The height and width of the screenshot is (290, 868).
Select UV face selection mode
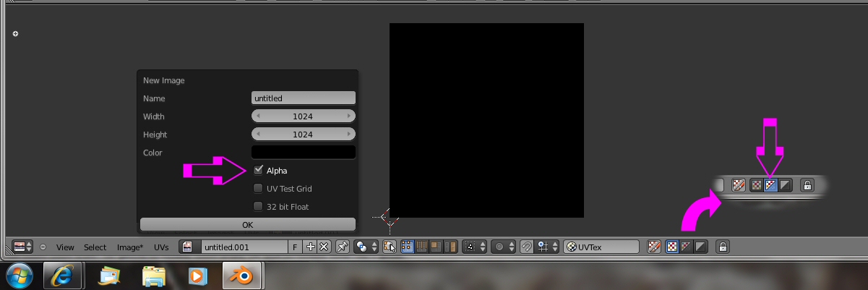click(x=436, y=247)
